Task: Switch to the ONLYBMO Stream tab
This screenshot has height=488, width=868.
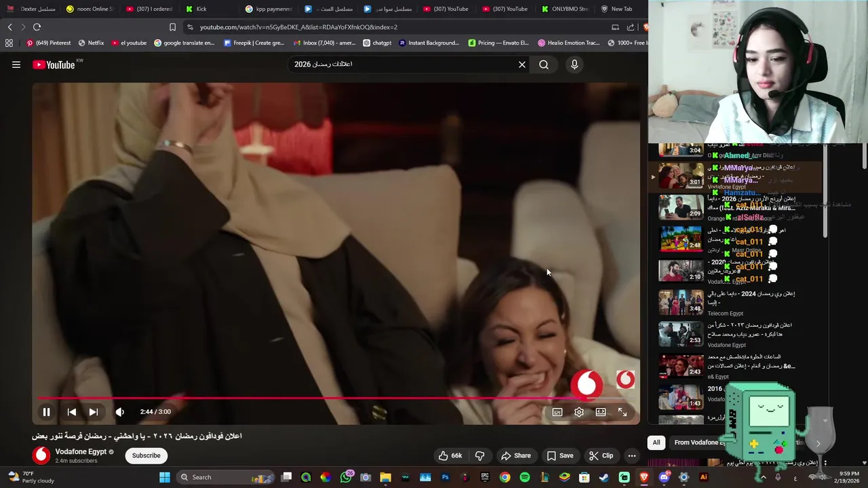Action: (566, 9)
